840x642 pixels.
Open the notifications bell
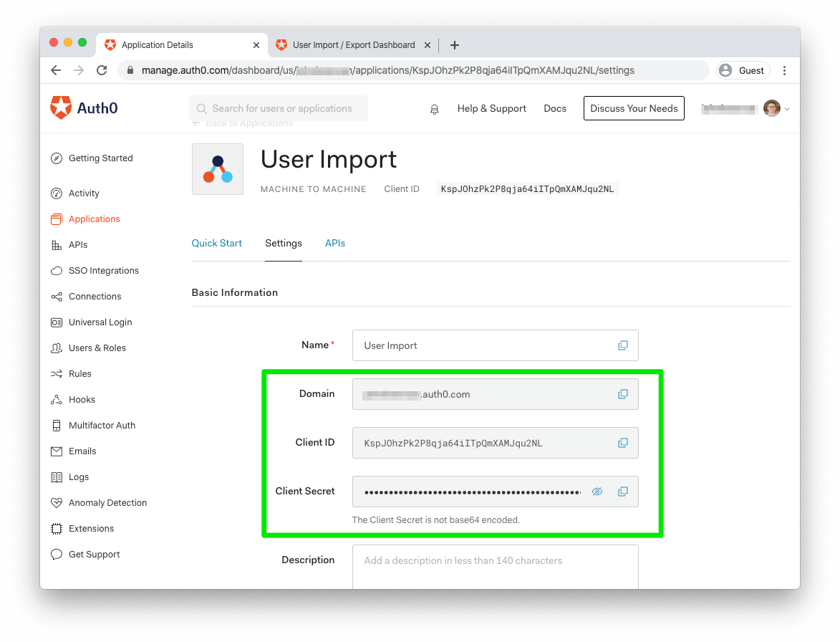coord(435,110)
